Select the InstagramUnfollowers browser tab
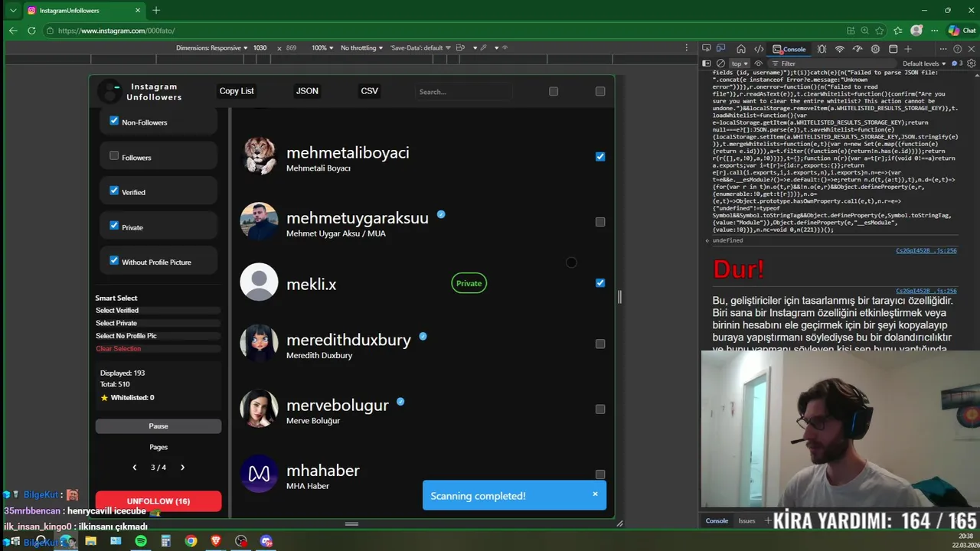The width and height of the screenshot is (980, 551). click(x=83, y=10)
